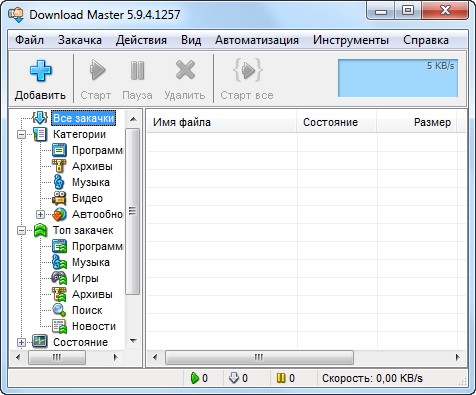Click the Добавить plus icon
The image size is (476, 395).
point(41,70)
